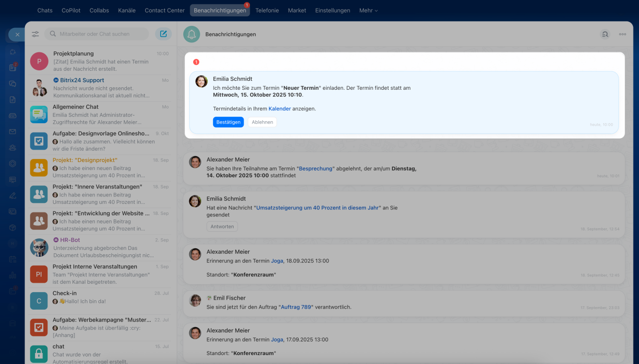This screenshot has width=639, height=364.
Task: Click Emilia Schmidt's avatar in the invitation notification
Action: tap(201, 81)
